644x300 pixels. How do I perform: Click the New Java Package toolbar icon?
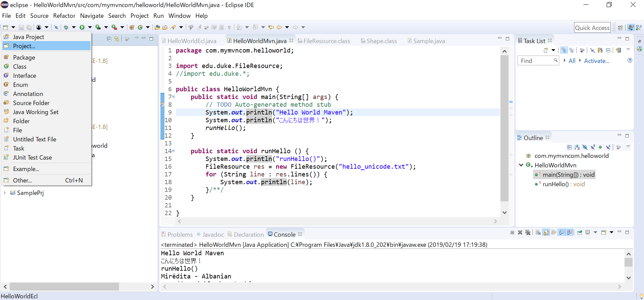coord(132,27)
